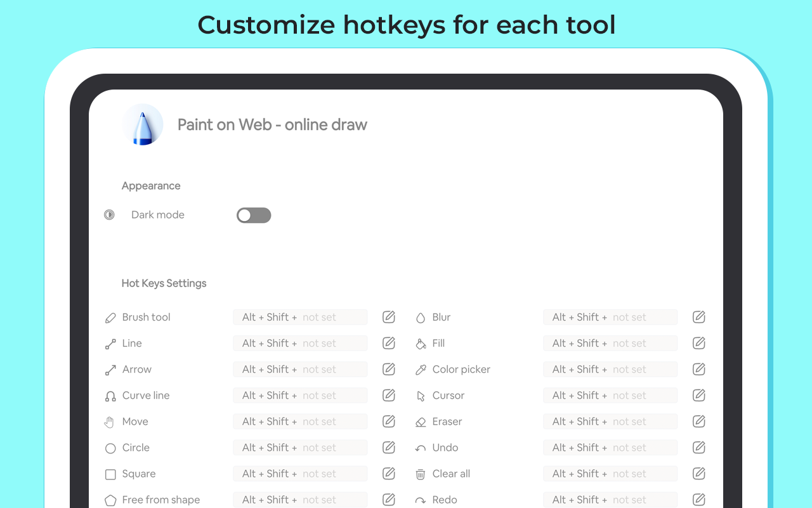Click the Fill bucket icon

click(x=421, y=344)
